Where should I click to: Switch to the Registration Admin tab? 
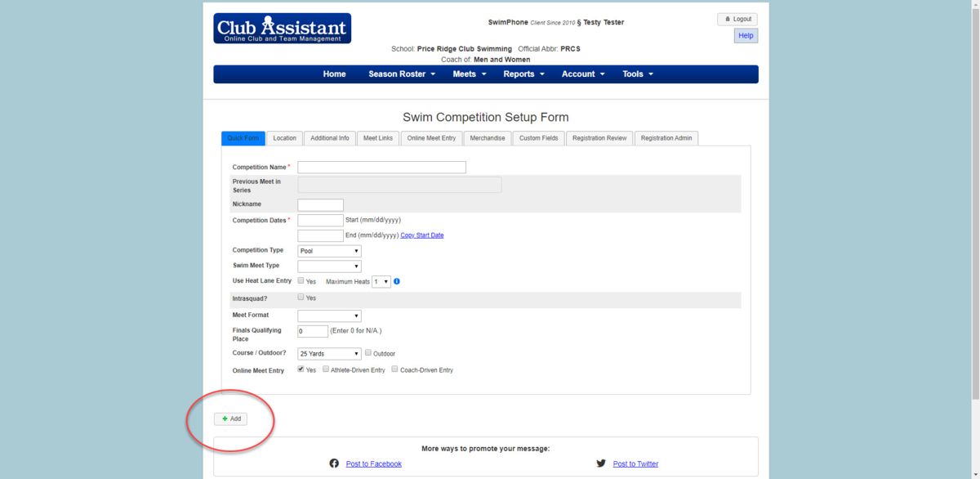coord(666,138)
